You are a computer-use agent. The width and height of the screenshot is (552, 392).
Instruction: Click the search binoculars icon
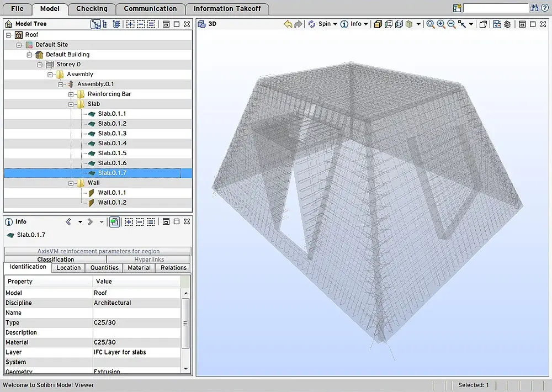(x=534, y=8)
